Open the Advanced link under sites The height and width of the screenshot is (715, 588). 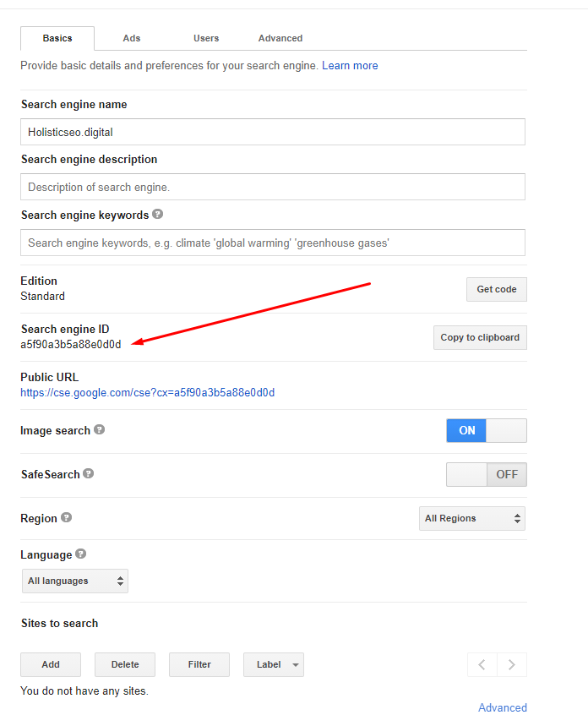[503, 707]
